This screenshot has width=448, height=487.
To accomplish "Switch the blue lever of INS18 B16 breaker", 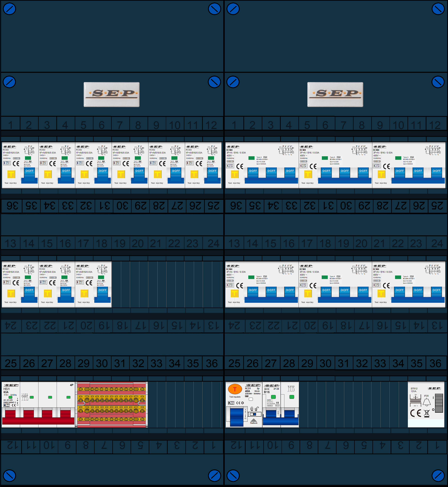I will coord(281,417).
